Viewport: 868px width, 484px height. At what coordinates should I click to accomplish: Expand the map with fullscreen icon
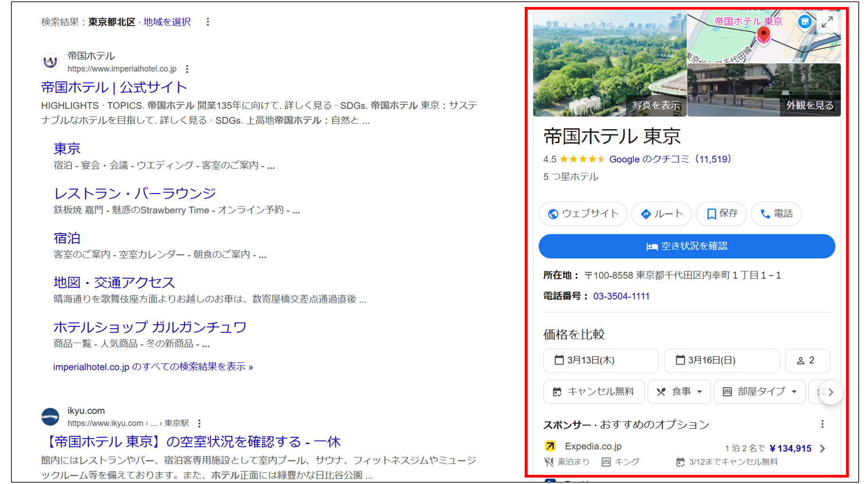tap(827, 23)
